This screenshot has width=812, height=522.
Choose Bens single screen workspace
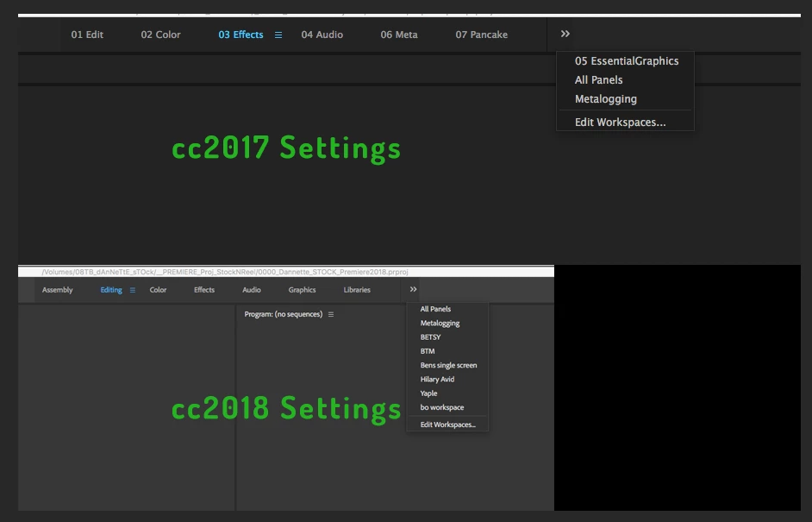447,365
